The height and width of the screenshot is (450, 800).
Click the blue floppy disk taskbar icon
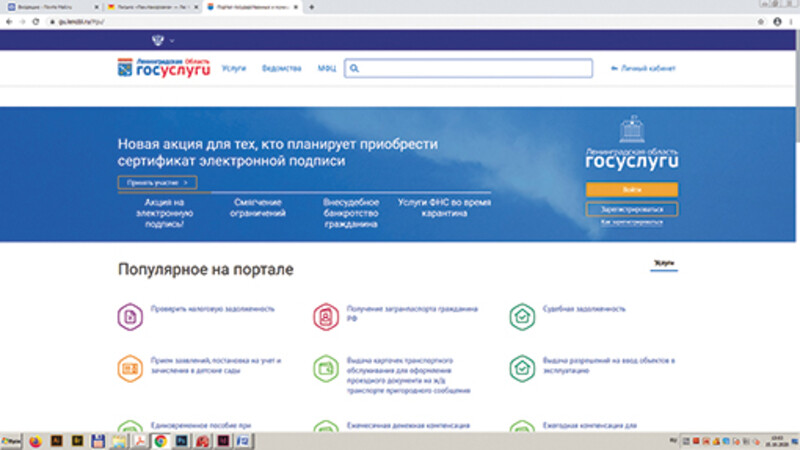98,441
